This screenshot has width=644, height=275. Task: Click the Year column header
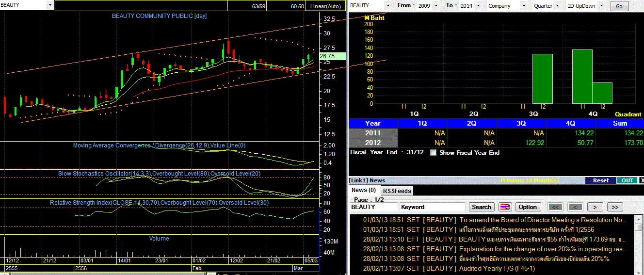pyautogui.click(x=373, y=123)
